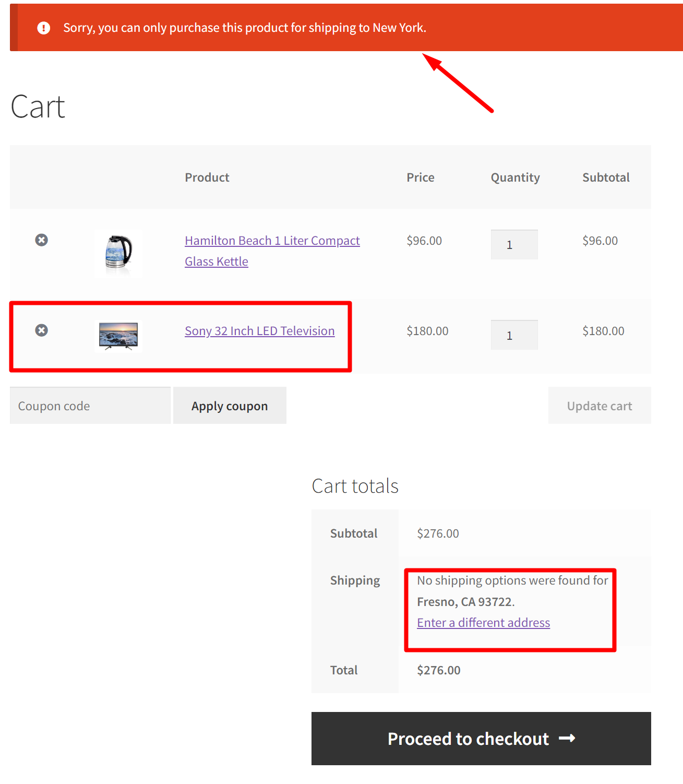Click the shipping restriction error message banner
The width and height of the screenshot is (683, 784).
tap(244, 27)
